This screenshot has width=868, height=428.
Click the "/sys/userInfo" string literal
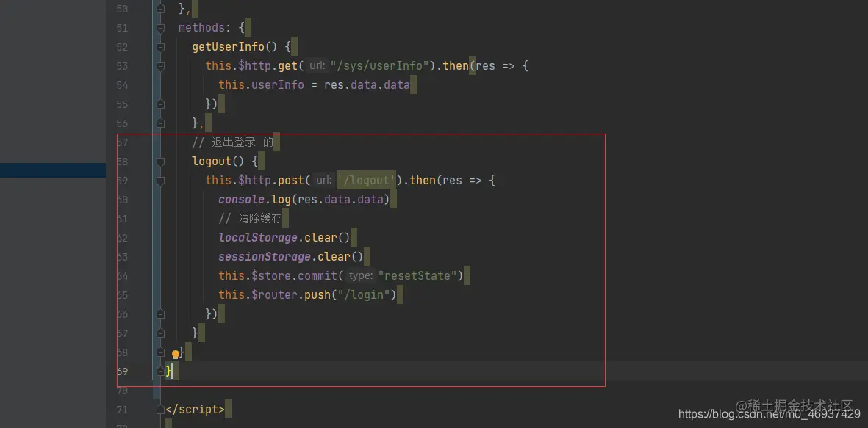[380, 66]
